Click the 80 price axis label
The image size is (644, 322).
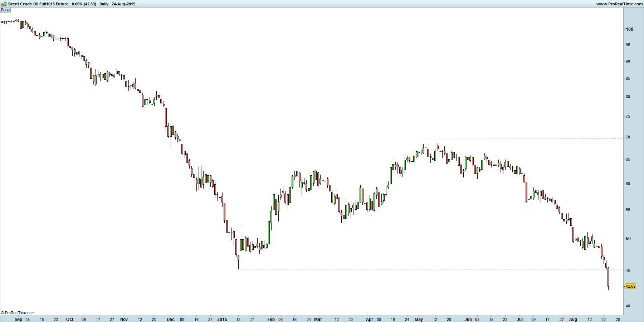point(628,97)
